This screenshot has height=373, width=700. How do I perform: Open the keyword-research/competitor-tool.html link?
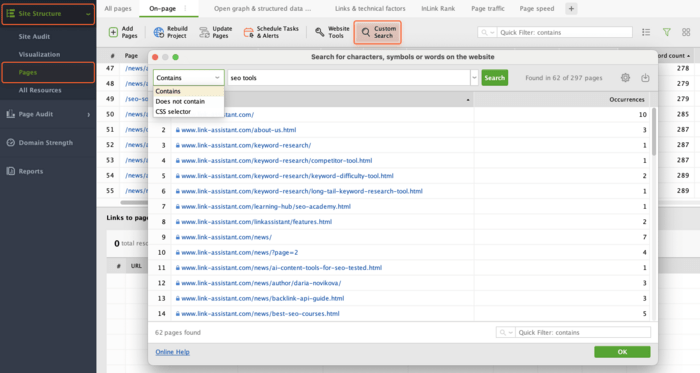[x=276, y=160]
